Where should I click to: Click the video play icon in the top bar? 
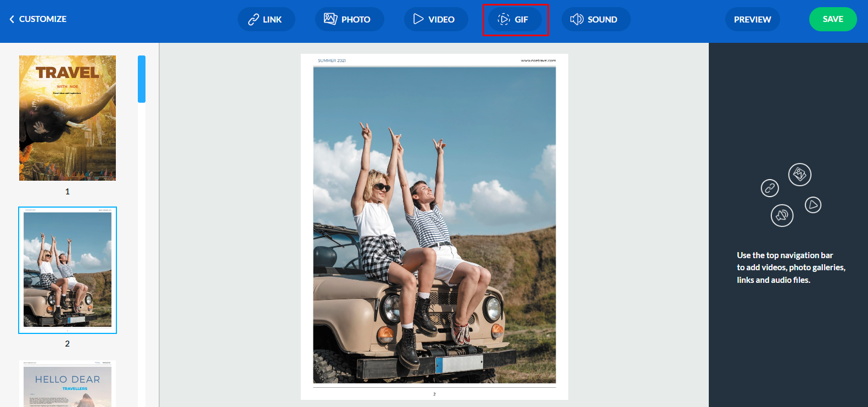pyautogui.click(x=418, y=19)
